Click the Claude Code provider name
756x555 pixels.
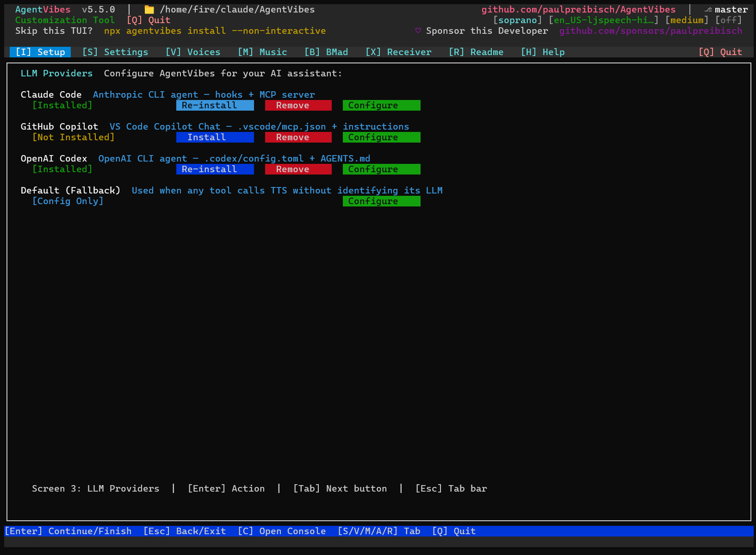tap(51, 95)
